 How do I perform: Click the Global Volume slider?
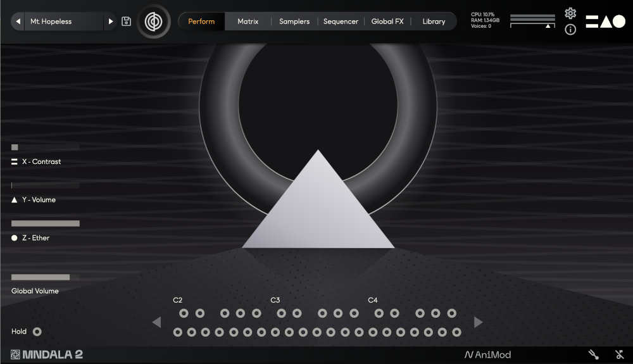point(41,277)
